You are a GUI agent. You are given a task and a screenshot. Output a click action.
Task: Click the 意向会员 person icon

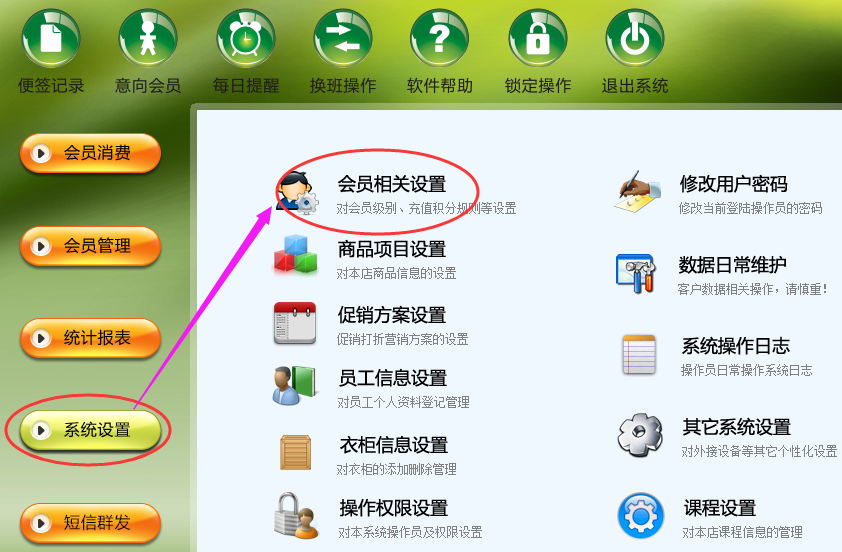(148, 38)
